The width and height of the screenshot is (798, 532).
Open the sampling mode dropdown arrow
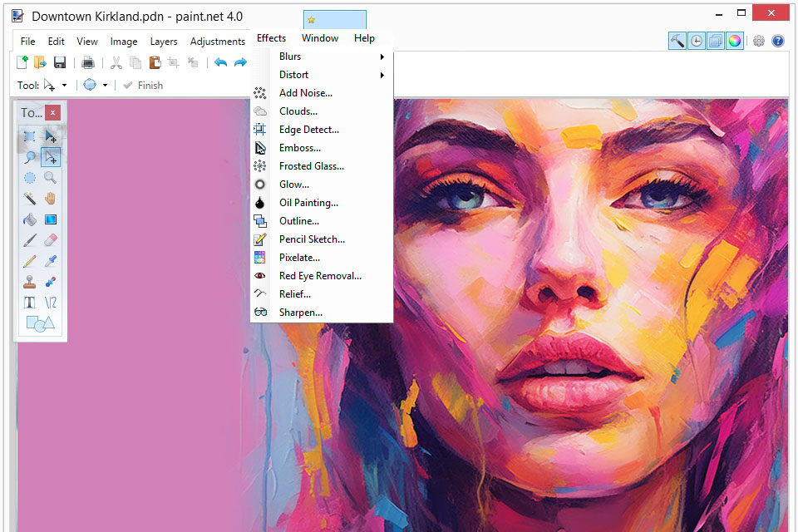click(106, 86)
